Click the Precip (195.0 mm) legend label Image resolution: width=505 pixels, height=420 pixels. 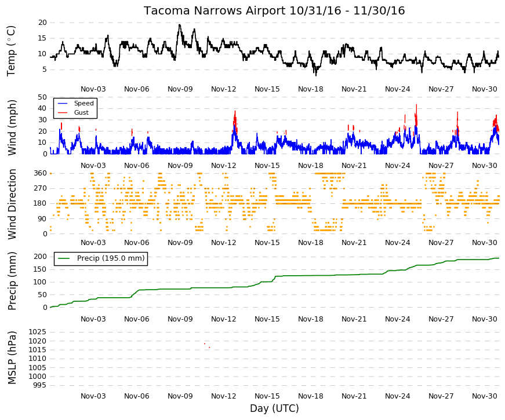pos(111,258)
